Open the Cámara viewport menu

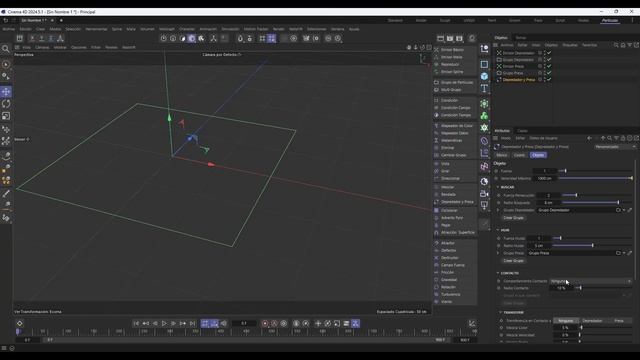pos(42,47)
